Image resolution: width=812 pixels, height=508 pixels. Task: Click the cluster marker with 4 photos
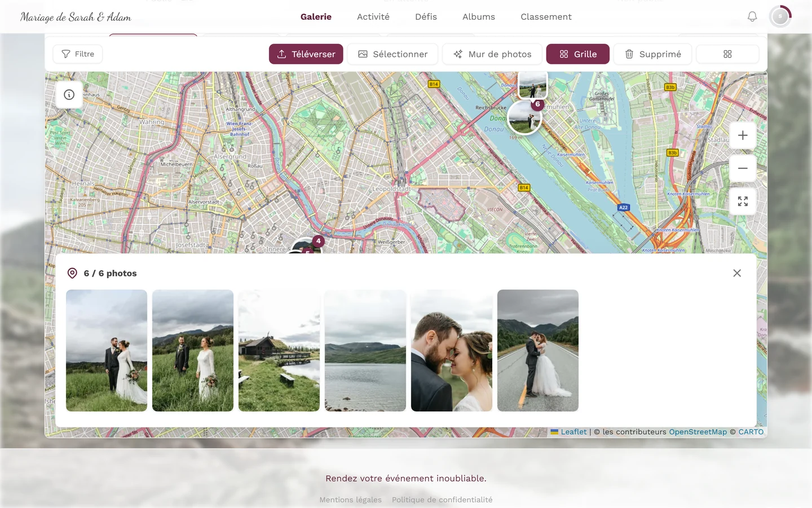[x=307, y=246]
